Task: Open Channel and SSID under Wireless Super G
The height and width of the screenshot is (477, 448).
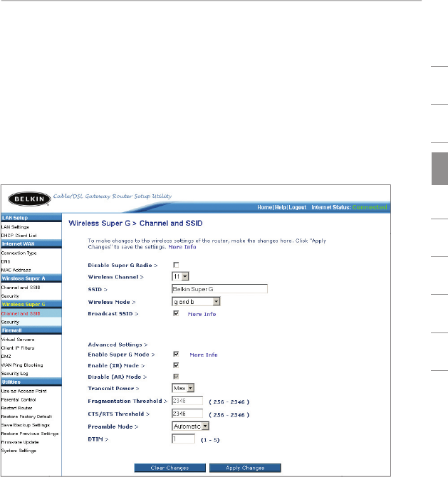Action: [21, 314]
